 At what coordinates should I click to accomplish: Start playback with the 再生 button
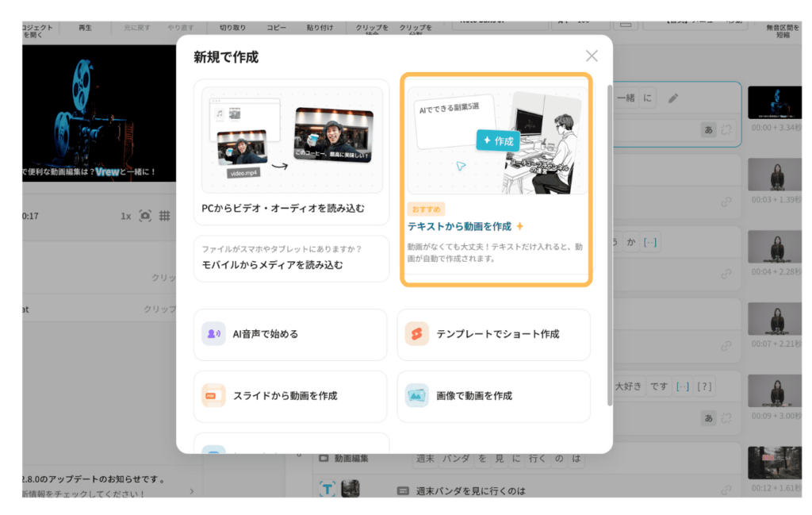pos(85,26)
